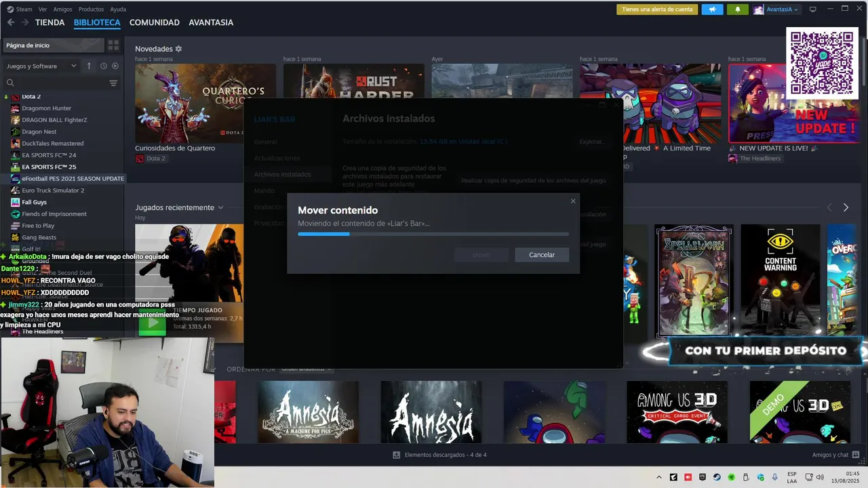
Task: Show hidden tray icons chevron
Action: tap(658, 477)
